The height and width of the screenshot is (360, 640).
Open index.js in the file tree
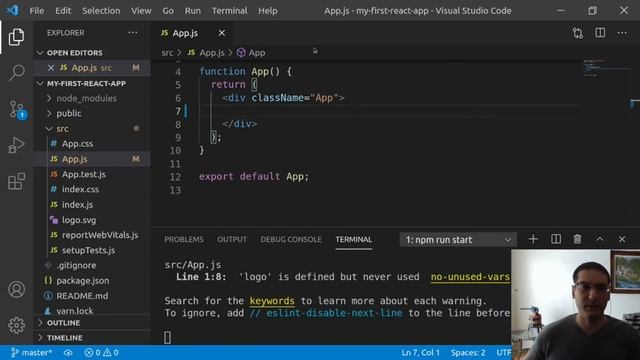click(77, 204)
